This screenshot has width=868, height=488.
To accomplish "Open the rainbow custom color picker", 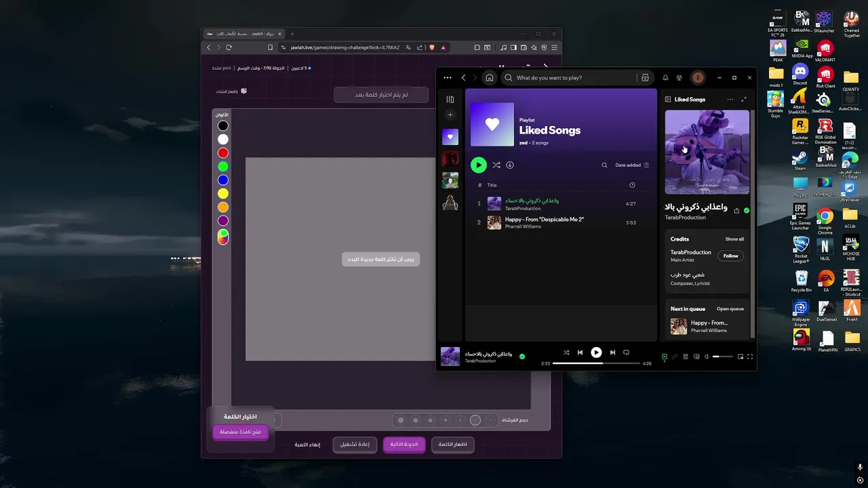I will point(223,237).
